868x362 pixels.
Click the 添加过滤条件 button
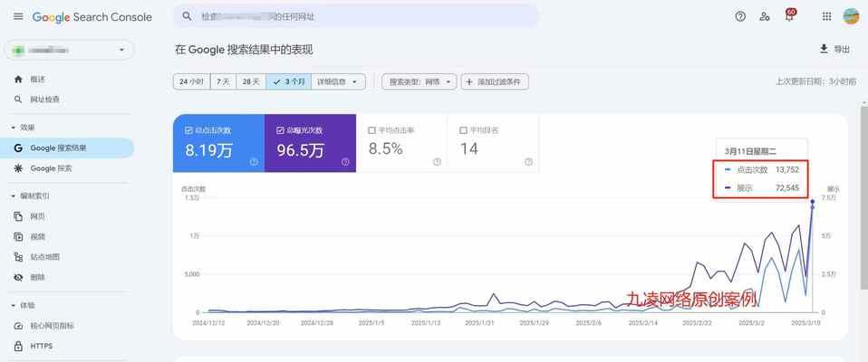495,81
